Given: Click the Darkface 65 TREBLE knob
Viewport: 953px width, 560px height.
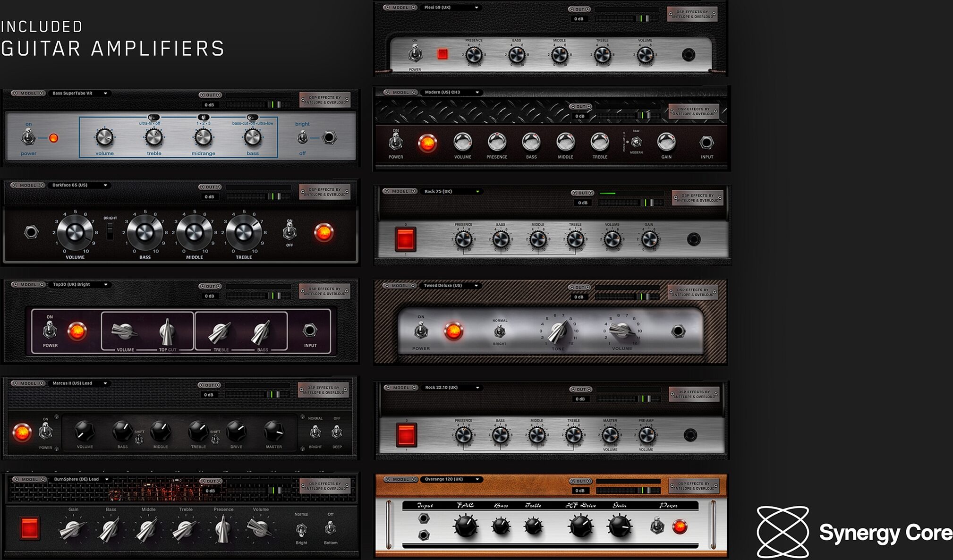Looking at the screenshot, I should (x=244, y=232).
